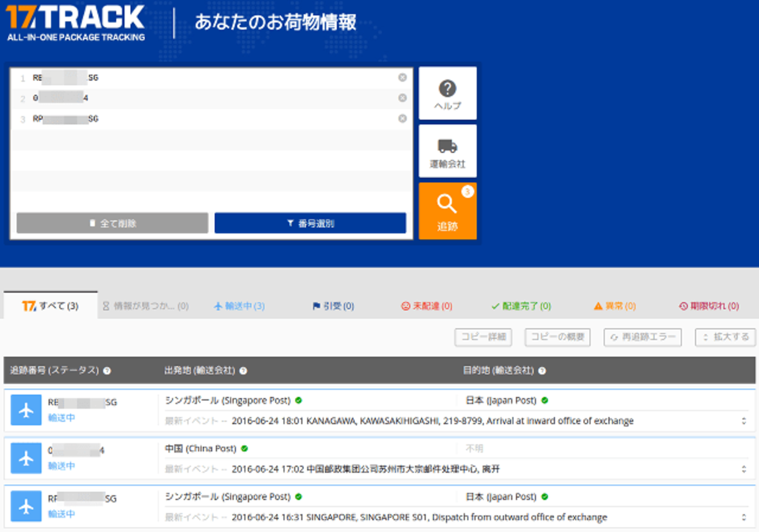Click airplane icon of the KANAGAWA shipment
This screenshot has width=759, height=532.
click(26, 410)
